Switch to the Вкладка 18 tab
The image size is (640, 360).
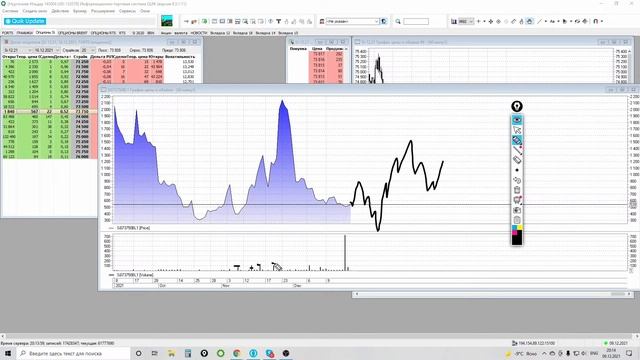click(243, 33)
